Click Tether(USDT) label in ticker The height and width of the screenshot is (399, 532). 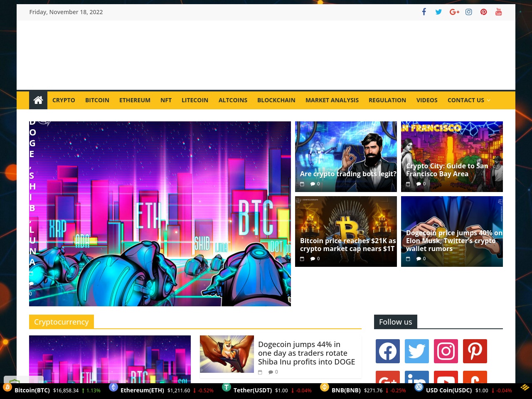click(x=253, y=390)
